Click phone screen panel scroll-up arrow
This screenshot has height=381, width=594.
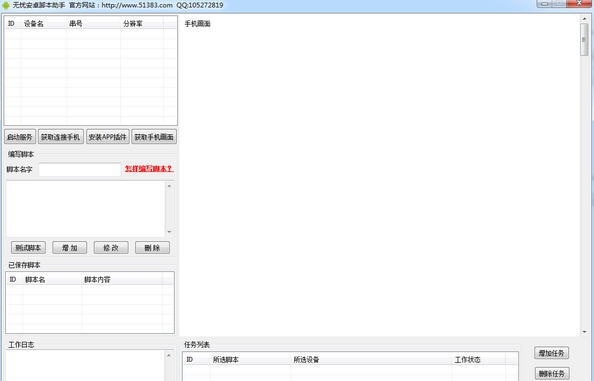pyautogui.click(x=584, y=19)
